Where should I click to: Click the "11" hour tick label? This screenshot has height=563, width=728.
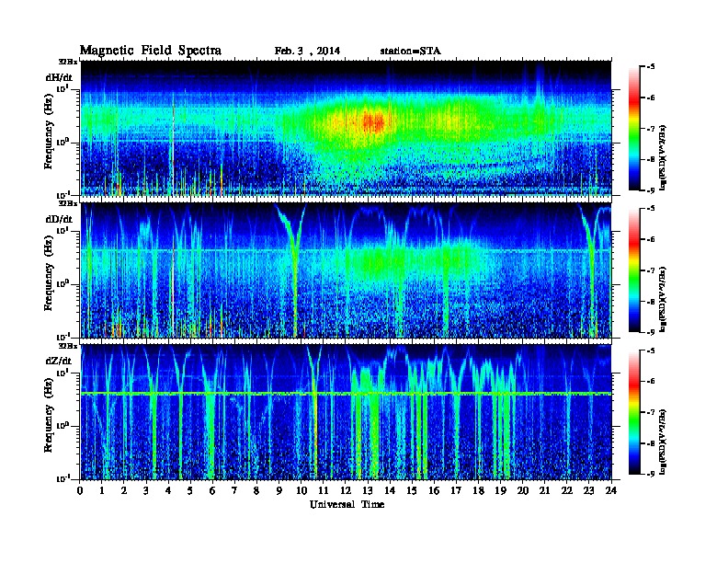pos(324,490)
